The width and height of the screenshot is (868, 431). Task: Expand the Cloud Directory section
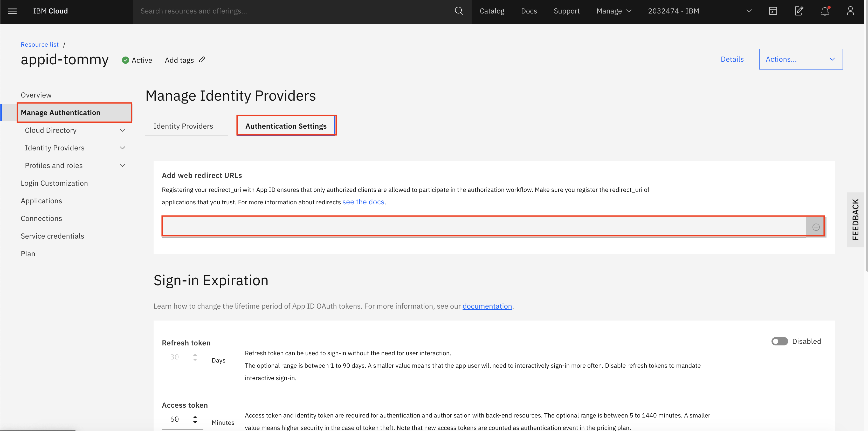[x=123, y=130]
